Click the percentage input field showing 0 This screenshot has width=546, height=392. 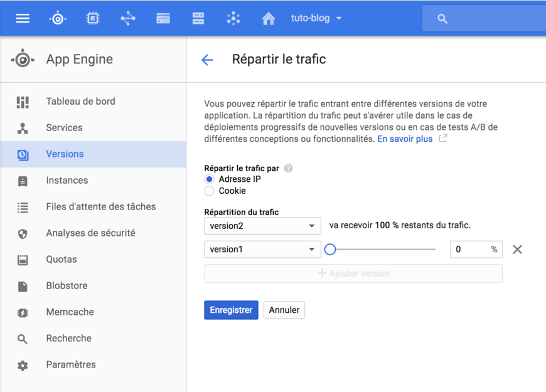(x=472, y=249)
